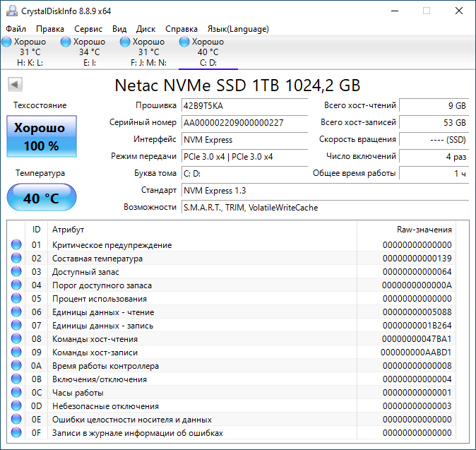This screenshot has height=450, width=476.
Task: Click the disk title Netac NVMe SSD 1TB
Action: (x=238, y=85)
